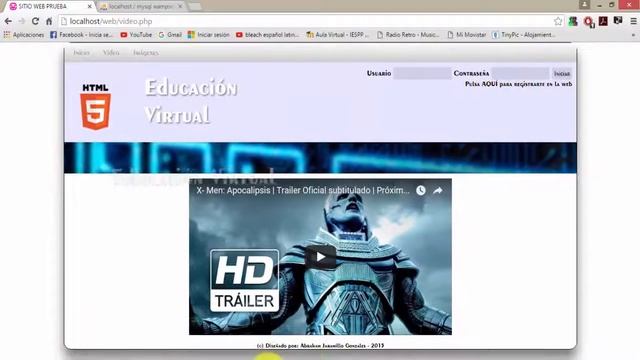The width and height of the screenshot is (640, 360).
Task: Open the TinyPic - Alojamiento bookmark
Action: (524, 35)
